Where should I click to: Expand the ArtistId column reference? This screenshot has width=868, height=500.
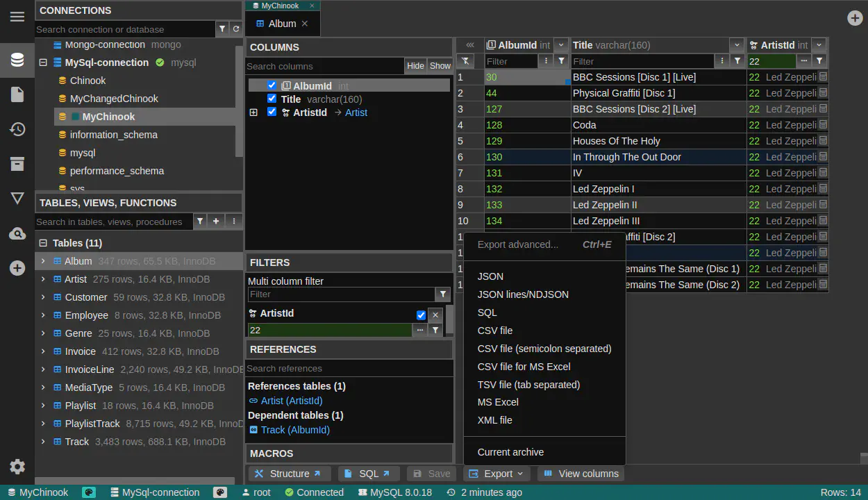pos(253,112)
